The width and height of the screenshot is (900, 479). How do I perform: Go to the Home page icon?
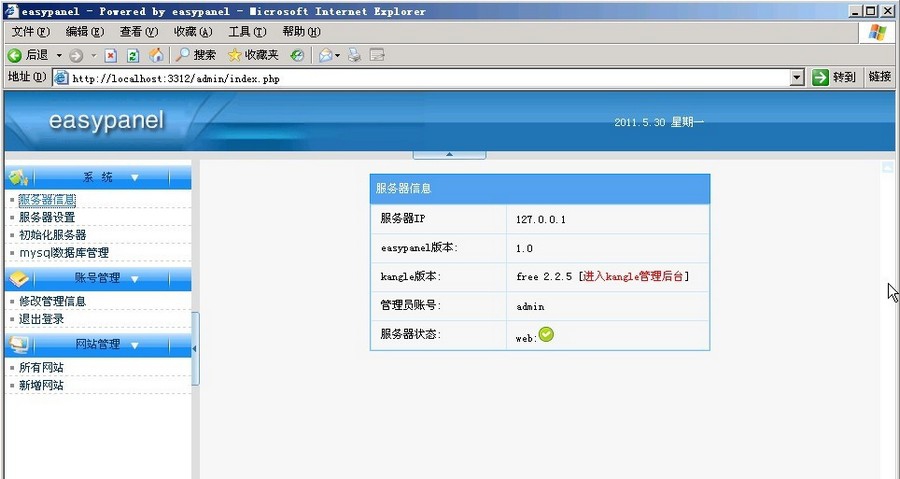156,55
